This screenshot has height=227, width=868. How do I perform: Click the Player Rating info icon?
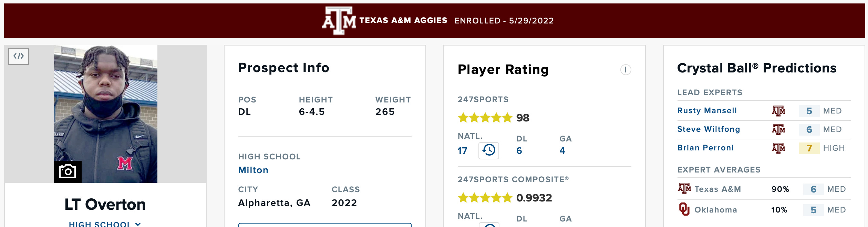coord(626,70)
